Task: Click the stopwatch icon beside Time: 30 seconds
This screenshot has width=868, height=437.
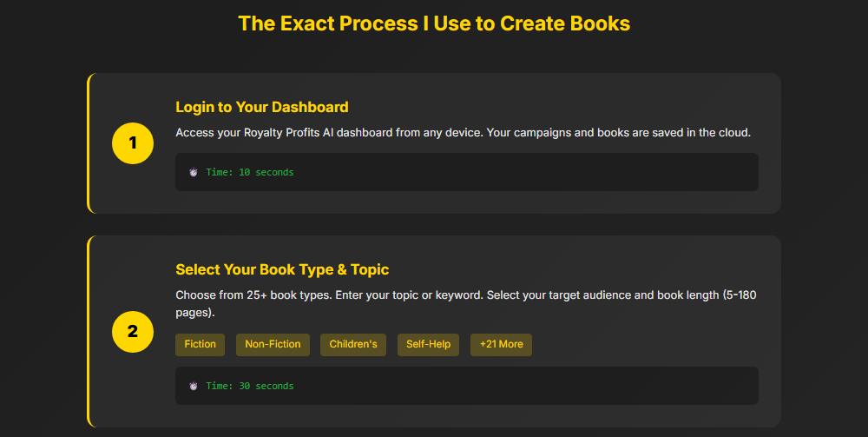Action: (194, 386)
